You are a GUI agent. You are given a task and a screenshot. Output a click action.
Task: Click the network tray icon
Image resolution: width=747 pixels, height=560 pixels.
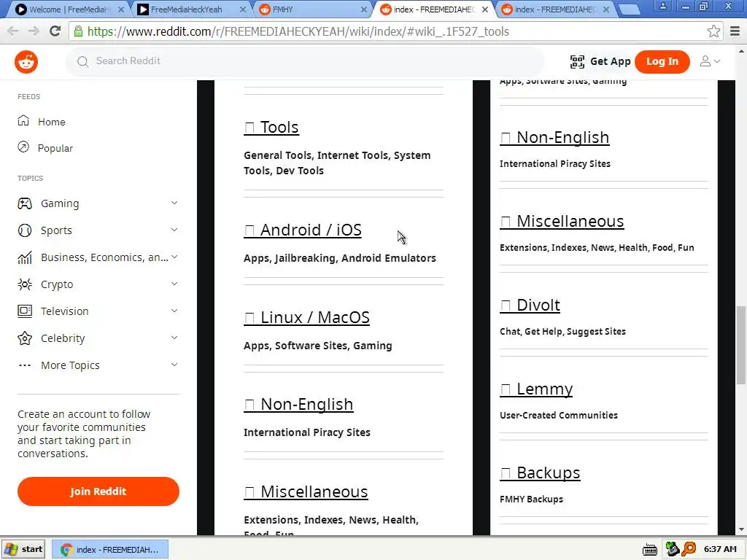click(x=672, y=549)
